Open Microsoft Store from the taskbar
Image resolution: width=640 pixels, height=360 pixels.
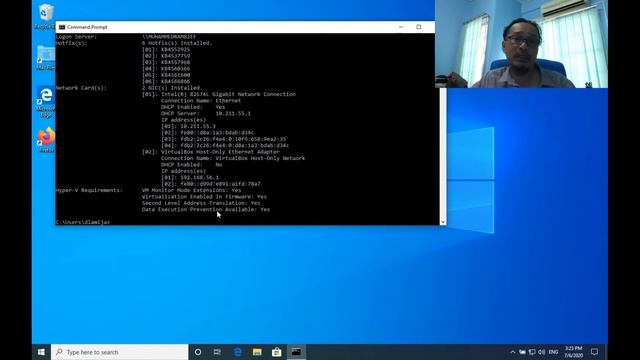click(277, 352)
